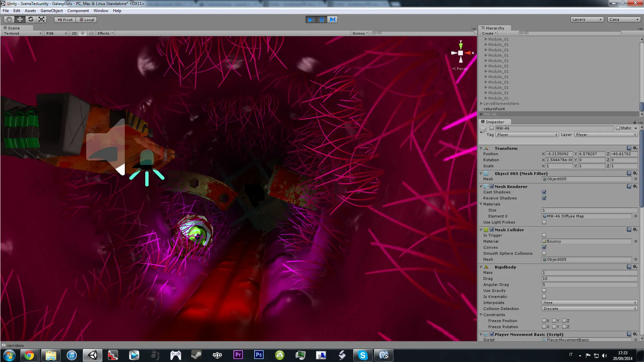
Task: Open Google Chrome from taskbar
Action: point(29,355)
